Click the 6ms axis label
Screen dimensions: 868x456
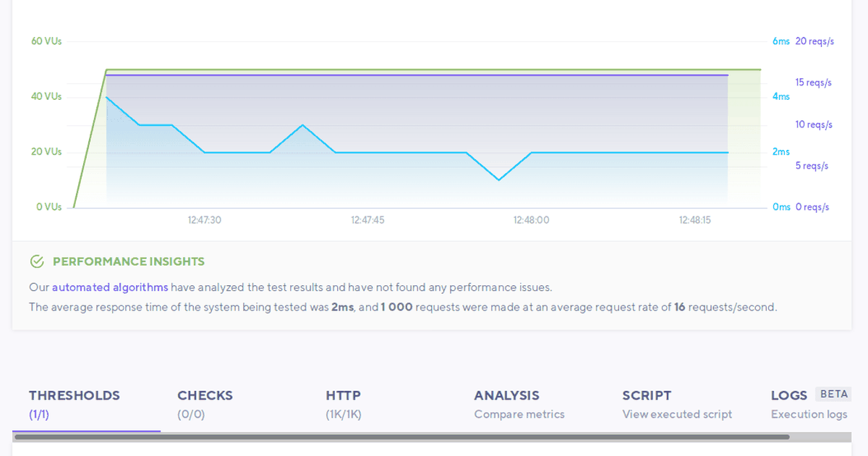(781, 41)
